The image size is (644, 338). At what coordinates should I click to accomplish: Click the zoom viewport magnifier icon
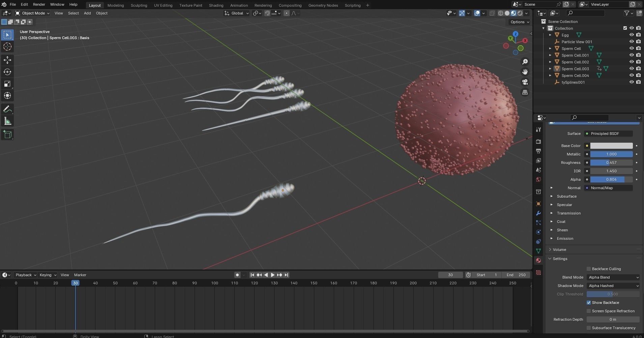(x=525, y=62)
